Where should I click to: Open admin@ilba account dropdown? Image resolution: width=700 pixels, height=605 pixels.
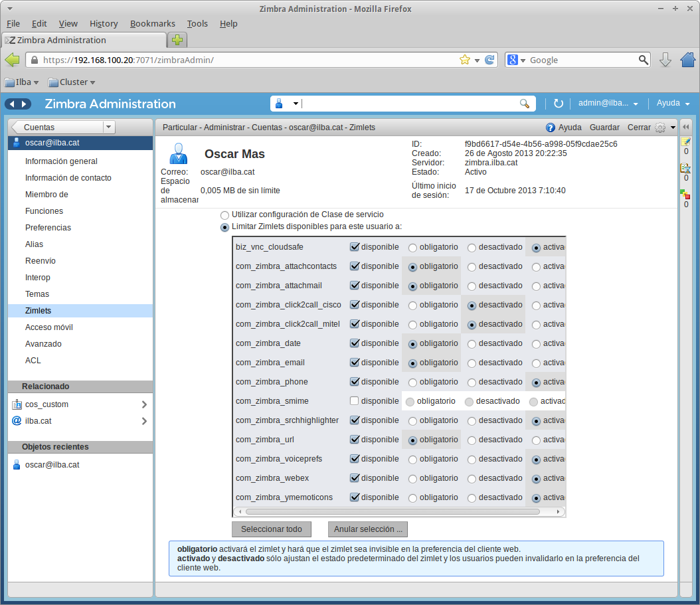(x=608, y=103)
